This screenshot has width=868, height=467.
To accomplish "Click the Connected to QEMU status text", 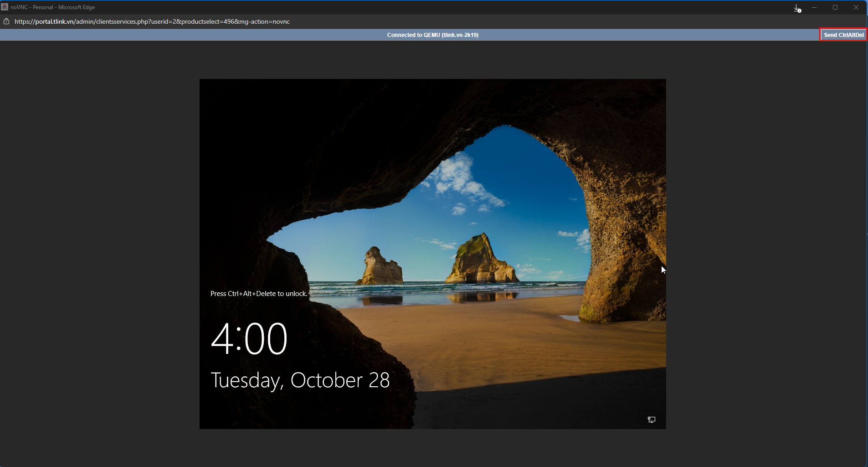I will tap(432, 35).
